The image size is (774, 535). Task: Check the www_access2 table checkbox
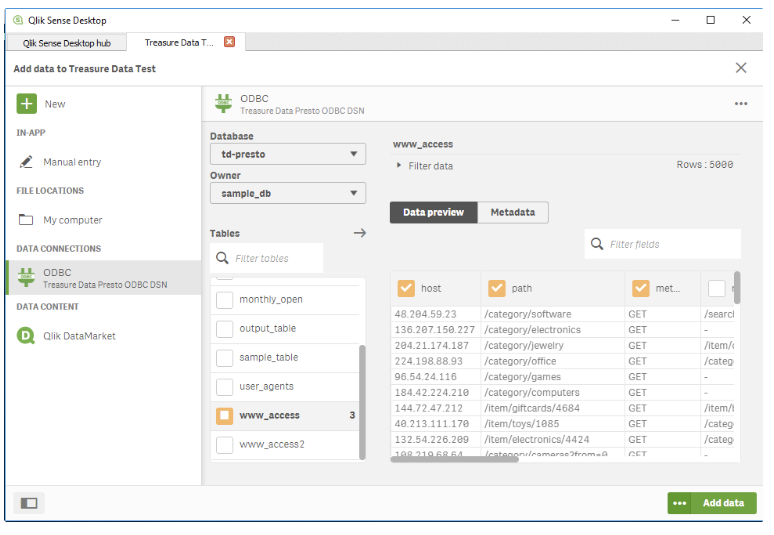225,444
